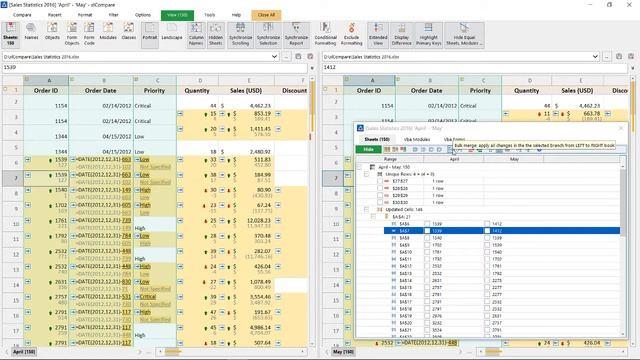This screenshot has height=360, width=640.
Task: Check the $28:$28 unique row checkbox
Action: (380, 188)
